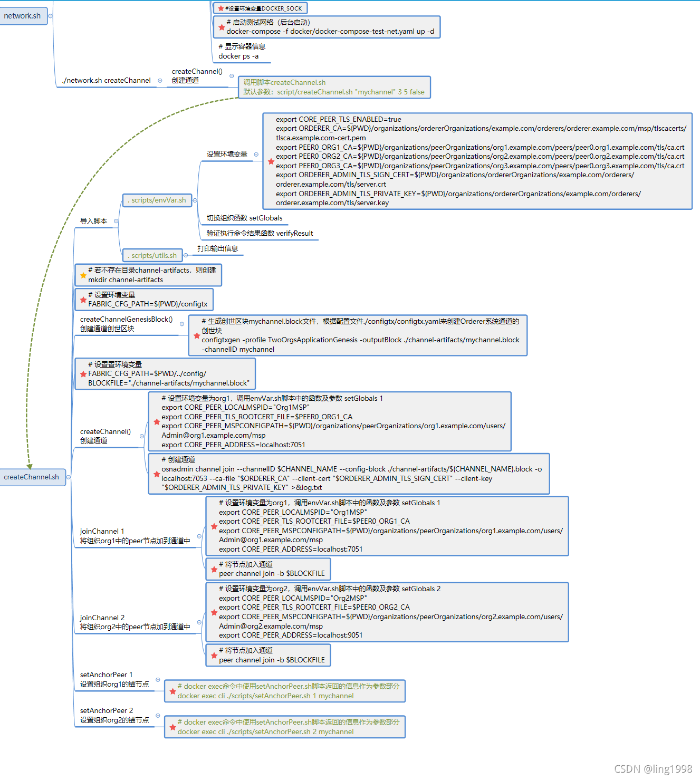Click the star beside the configtxgen genesis block command

pyautogui.click(x=195, y=334)
